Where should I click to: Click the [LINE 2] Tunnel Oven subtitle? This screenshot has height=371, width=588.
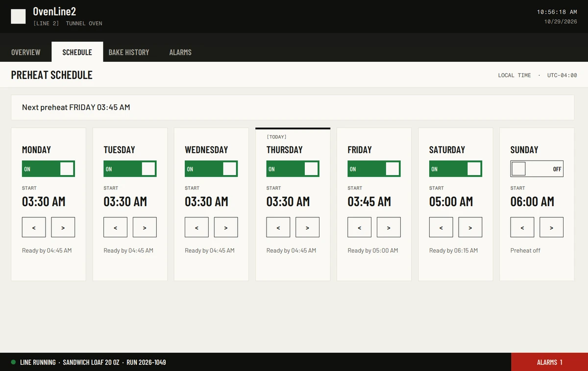68,23
